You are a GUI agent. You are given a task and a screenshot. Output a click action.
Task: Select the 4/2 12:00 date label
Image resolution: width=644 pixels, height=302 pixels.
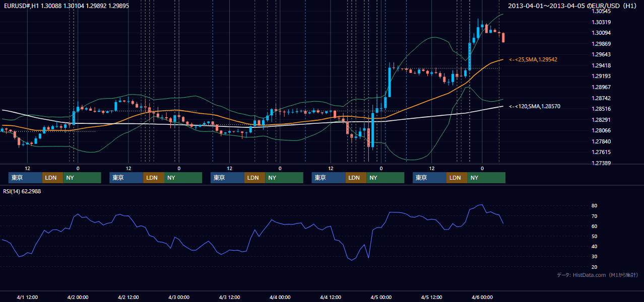point(128,297)
